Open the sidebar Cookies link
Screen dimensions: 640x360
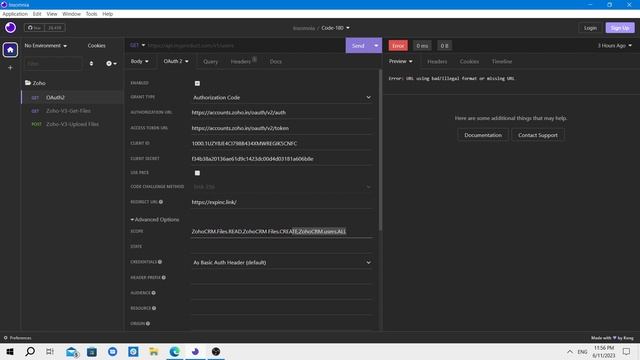click(x=97, y=46)
